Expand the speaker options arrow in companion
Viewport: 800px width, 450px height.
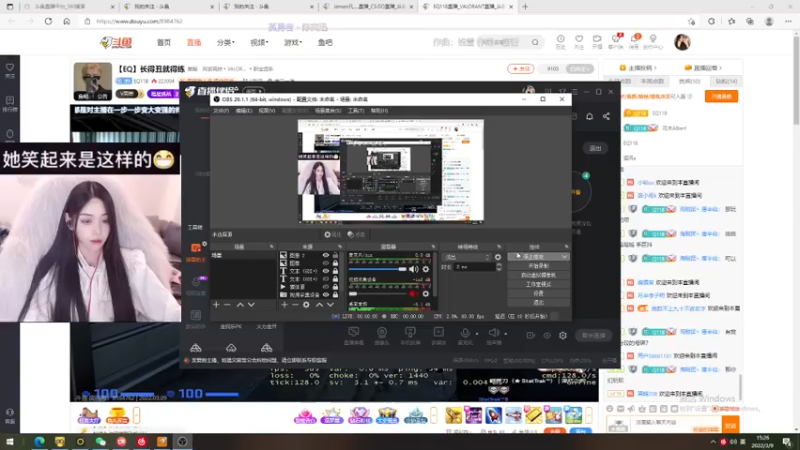506,334
